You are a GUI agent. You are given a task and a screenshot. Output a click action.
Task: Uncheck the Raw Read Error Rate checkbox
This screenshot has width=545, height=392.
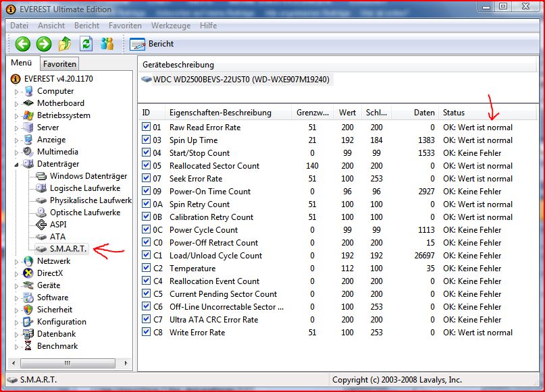(x=146, y=127)
